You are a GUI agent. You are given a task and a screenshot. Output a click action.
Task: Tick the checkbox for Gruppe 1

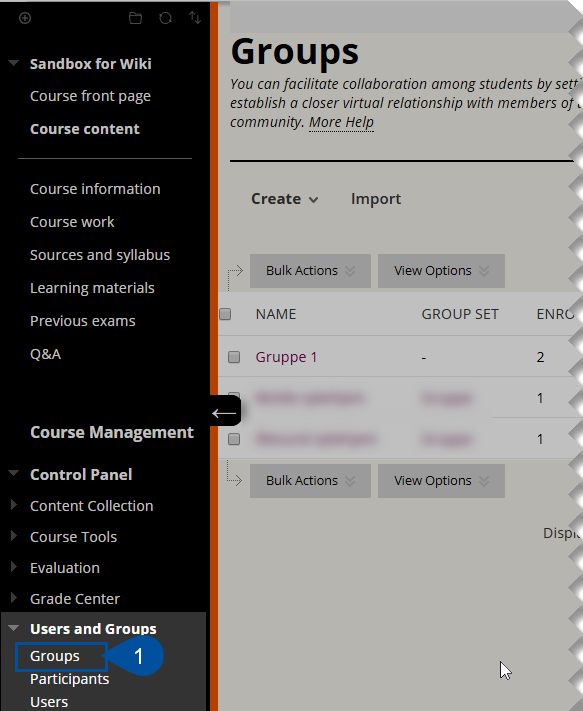click(234, 357)
